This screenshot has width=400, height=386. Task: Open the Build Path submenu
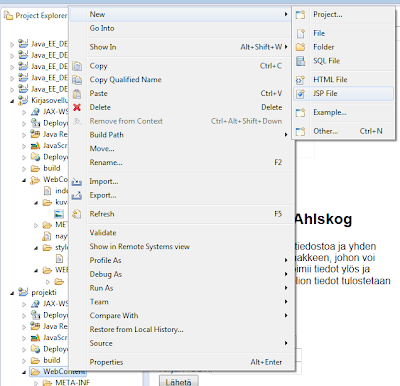[x=286, y=135]
